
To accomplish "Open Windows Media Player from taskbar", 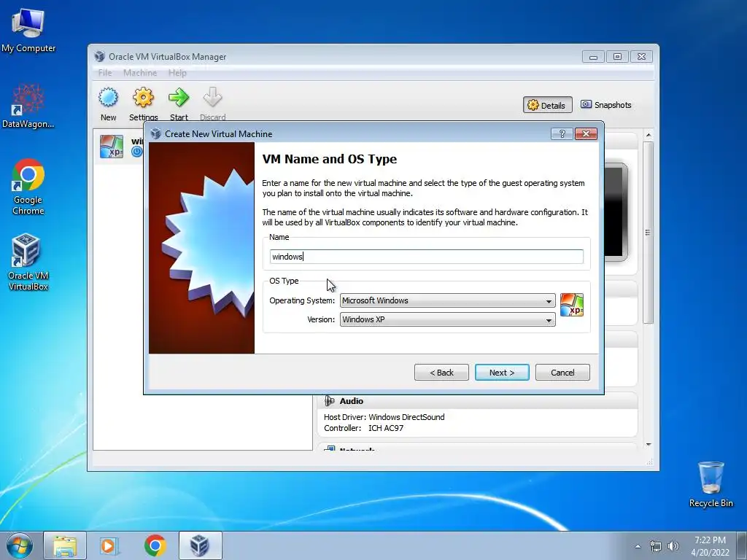I will (x=109, y=545).
